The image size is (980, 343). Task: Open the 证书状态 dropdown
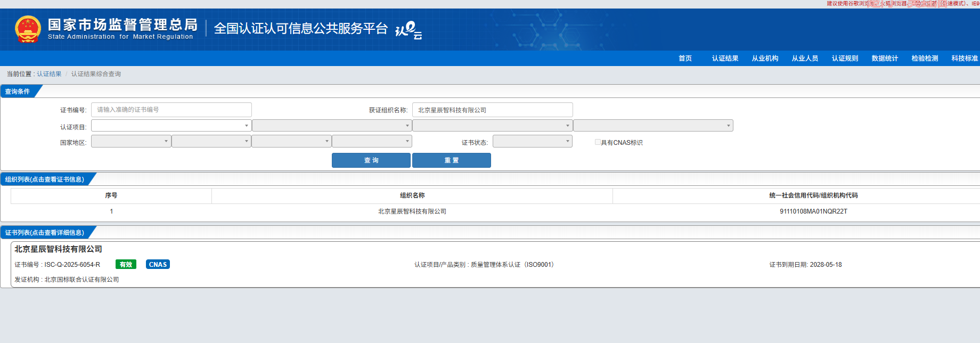533,141
